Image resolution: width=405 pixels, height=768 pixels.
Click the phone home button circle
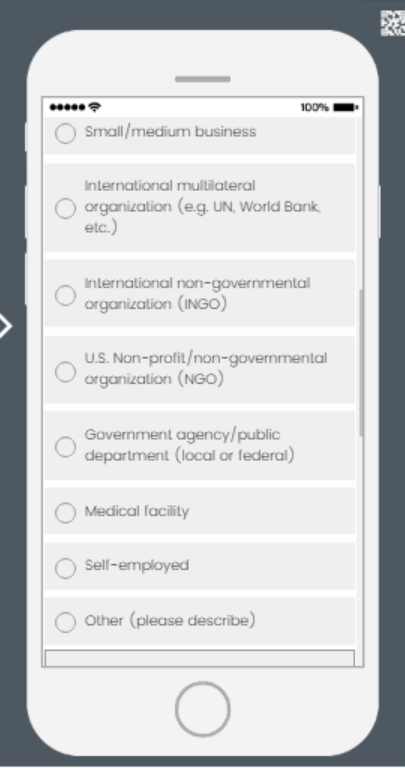tap(203, 709)
